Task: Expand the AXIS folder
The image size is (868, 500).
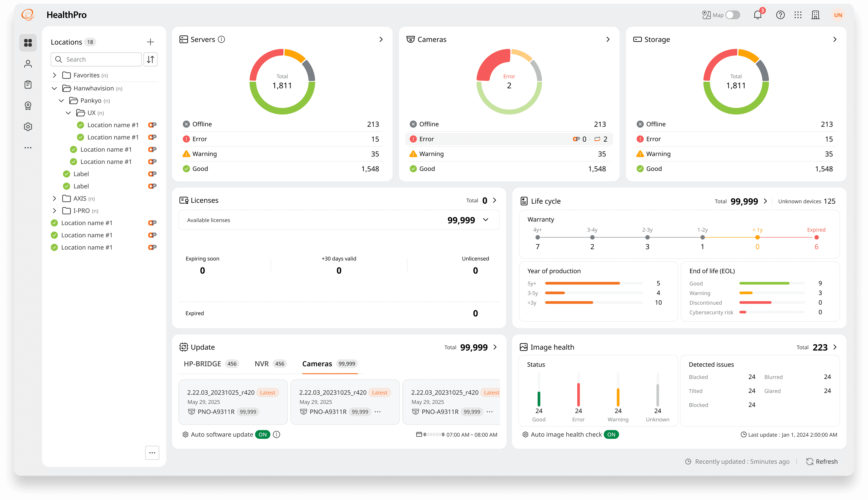Action: (54, 198)
